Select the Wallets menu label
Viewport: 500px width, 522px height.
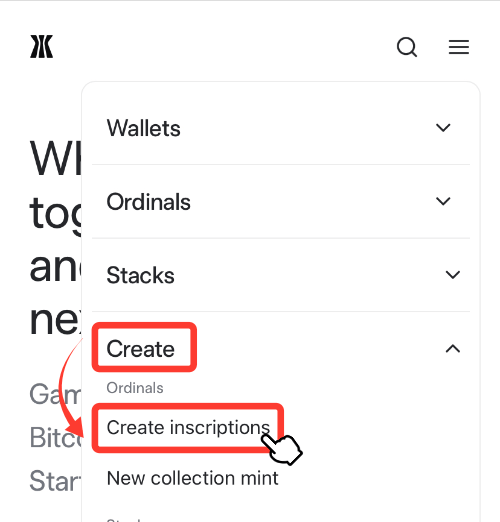pos(144,128)
